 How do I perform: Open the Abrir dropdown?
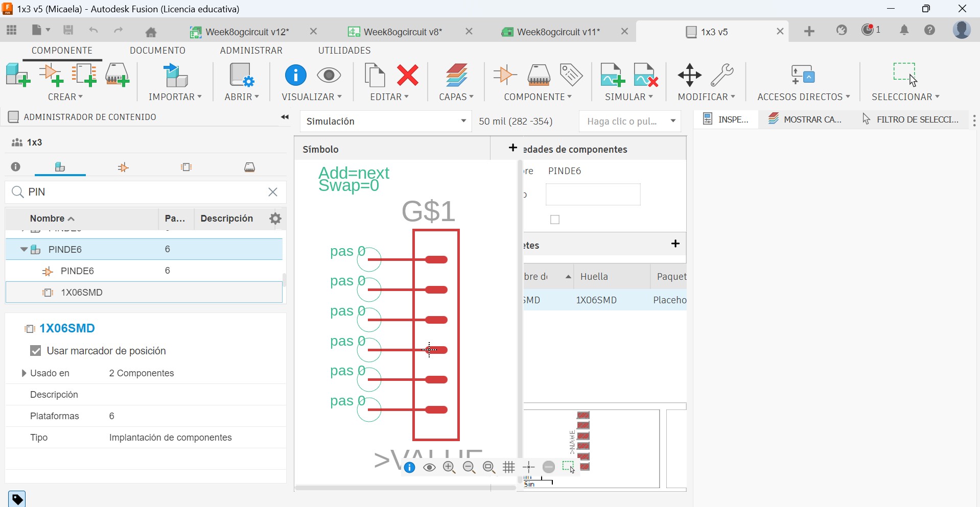pyautogui.click(x=242, y=97)
